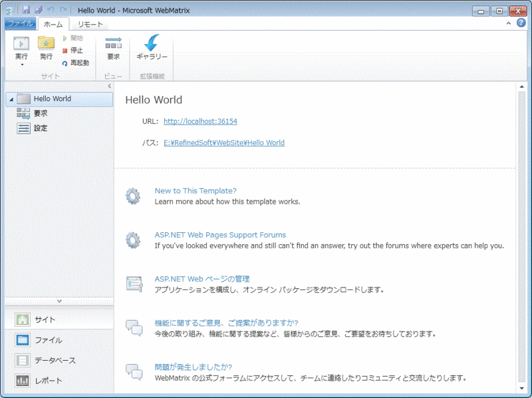
Task: Click the 開始 (Start) button
Action: [72, 38]
